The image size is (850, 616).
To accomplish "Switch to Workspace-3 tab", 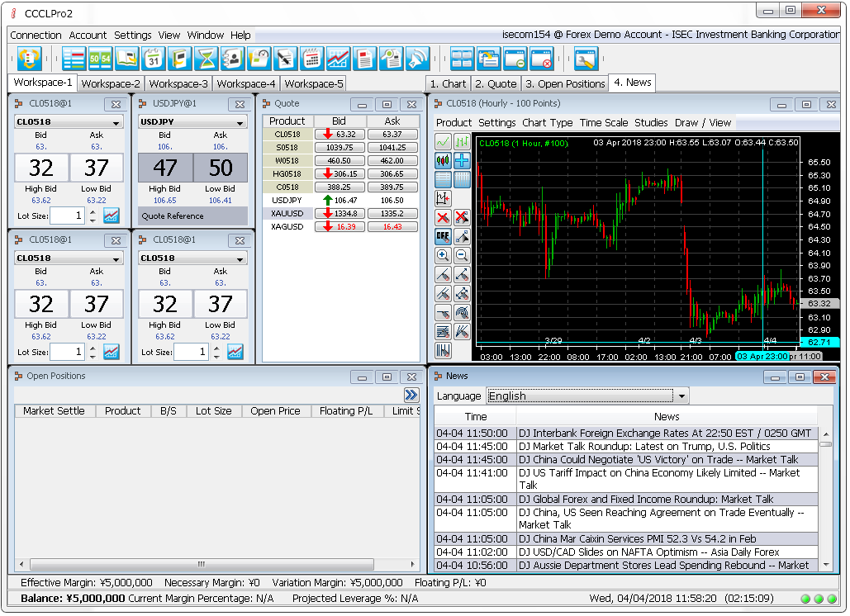I will pos(178,84).
